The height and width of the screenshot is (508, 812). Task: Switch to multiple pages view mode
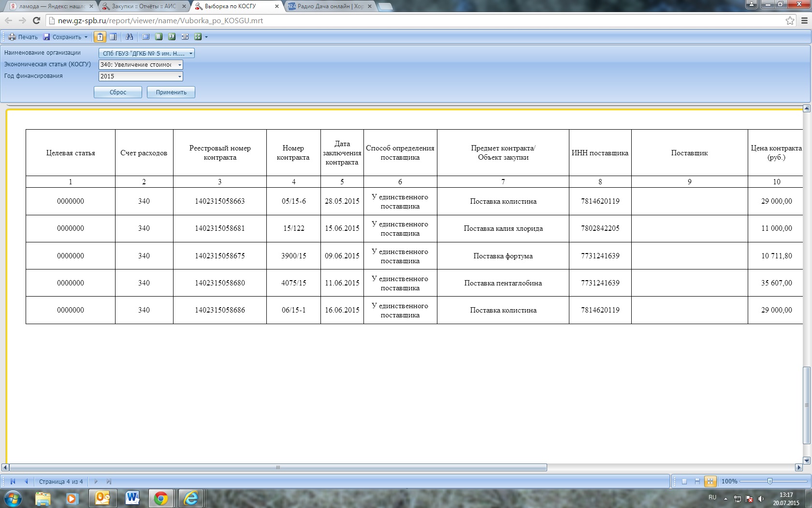click(x=710, y=481)
